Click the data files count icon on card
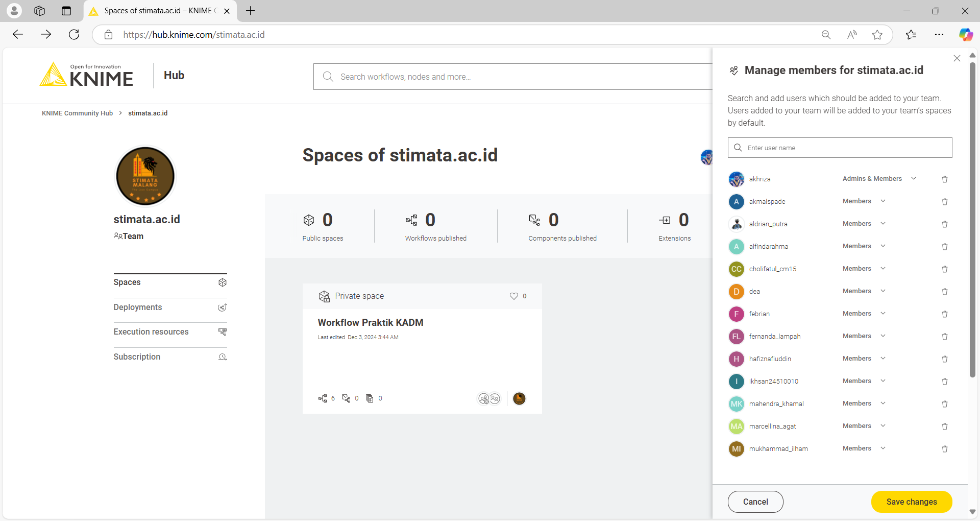Image resolution: width=980 pixels, height=521 pixels. tap(370, 398)
